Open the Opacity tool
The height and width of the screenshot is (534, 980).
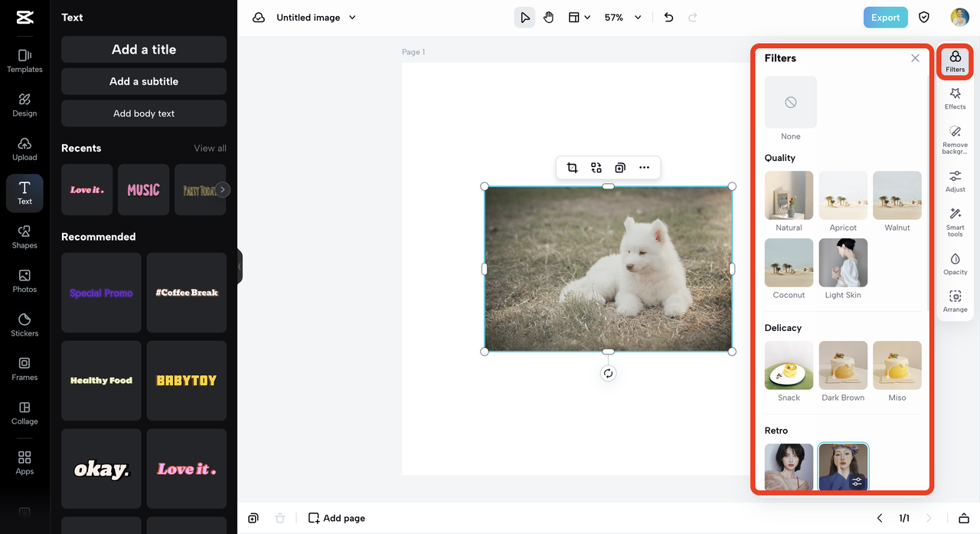[x=955, y=264]
